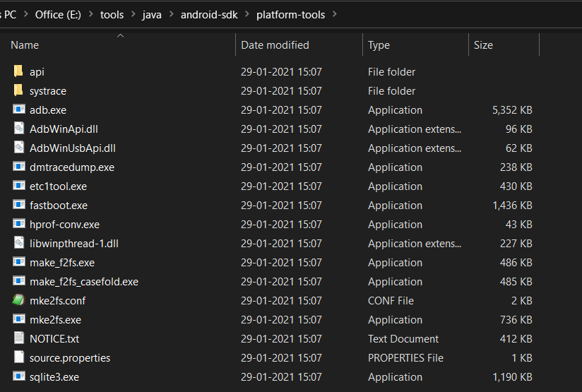Select the file name source.properties
Image resolution: width=582 pixels, height=392 pixels.
70,358
